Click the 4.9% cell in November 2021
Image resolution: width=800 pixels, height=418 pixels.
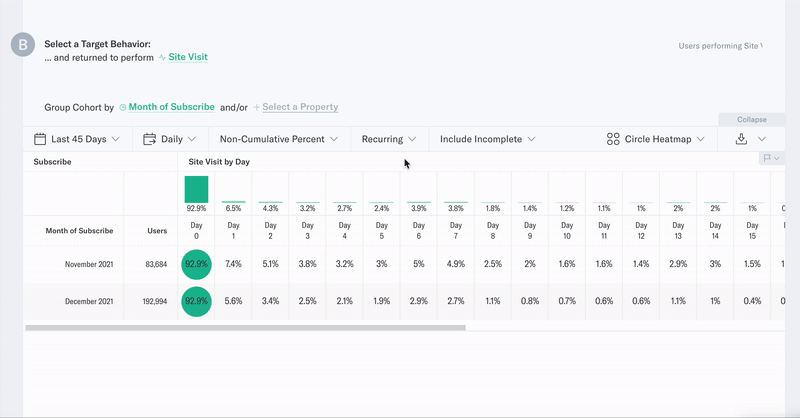click(x=456, y=264)
